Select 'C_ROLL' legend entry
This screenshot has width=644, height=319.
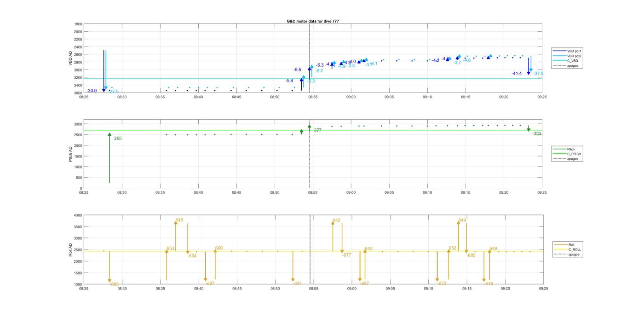coord(575,249)
